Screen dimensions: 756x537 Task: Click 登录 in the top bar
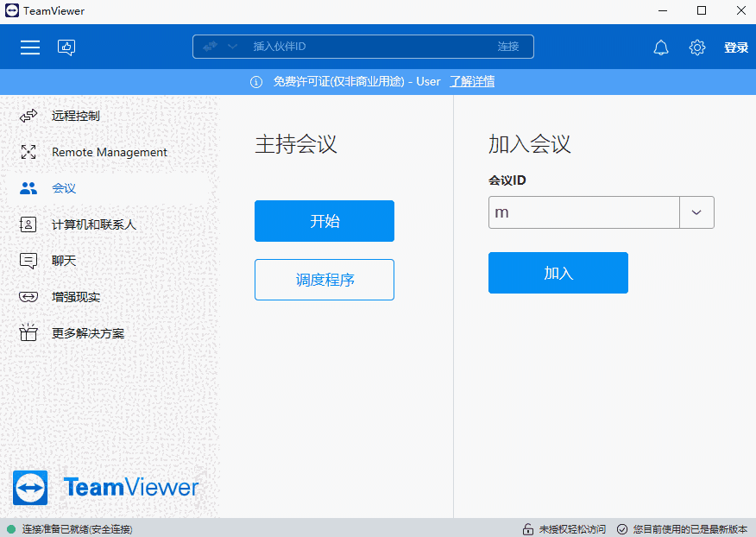(736, 47)
